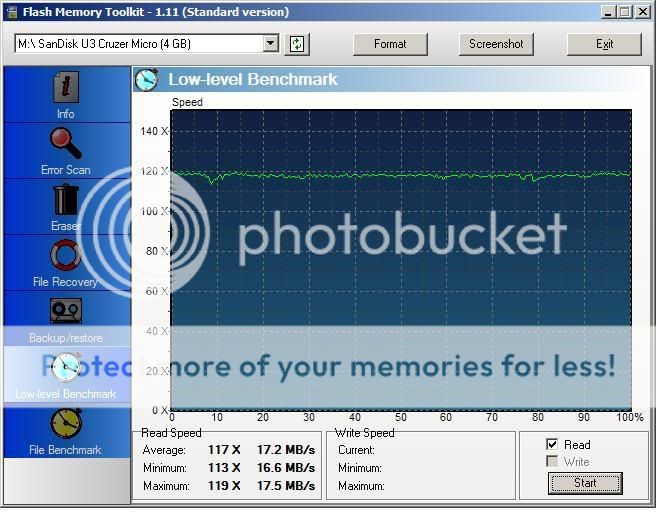Click the maximum speed value 17.5 MB/s
The width and height of the screenshot is (656, 512).
(286, 486)
